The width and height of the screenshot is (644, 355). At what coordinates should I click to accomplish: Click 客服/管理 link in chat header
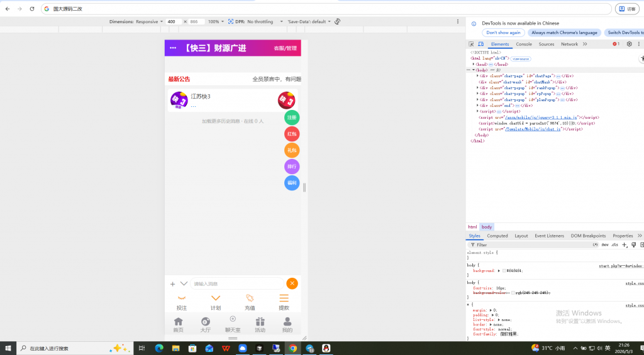(x=285, y=48)
